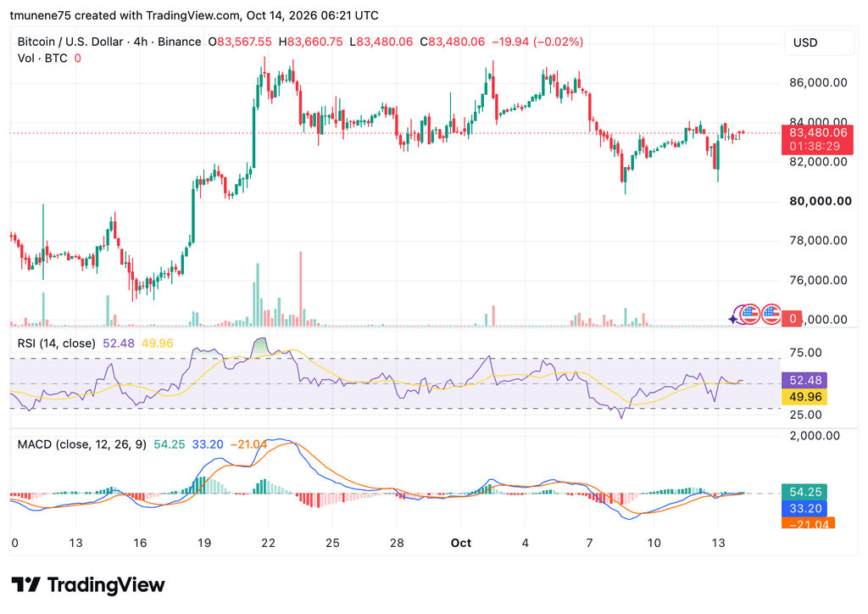Click the 16 date label on the time axis
This screenshot has width=868, height=614.
[x=140, y=543]
